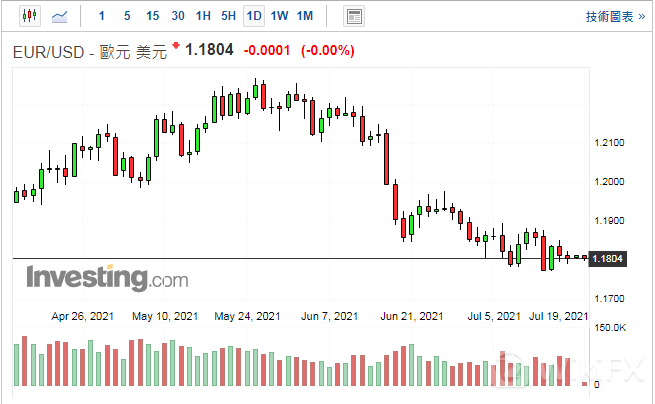Select the 5-minute timeframe
This screenshot has width=655, height=404.
(126, 16)
